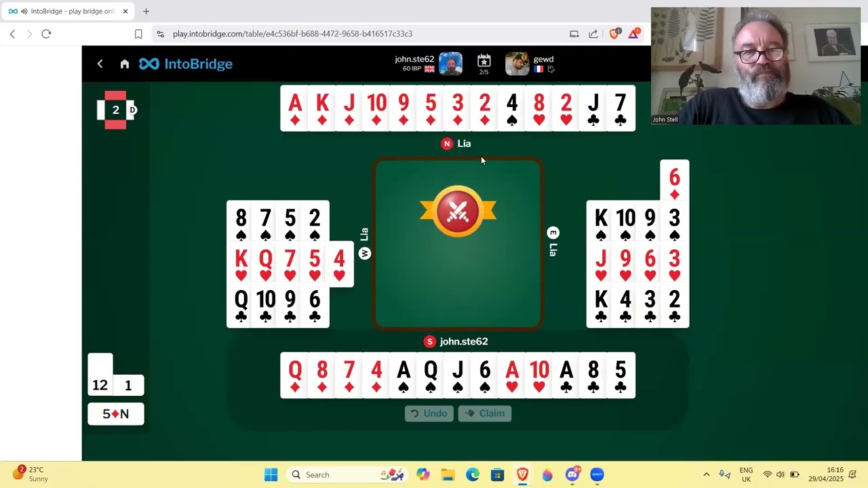868x488 pixels.
Task: Open Copilot from the taskbar
Action: [423, 474]
